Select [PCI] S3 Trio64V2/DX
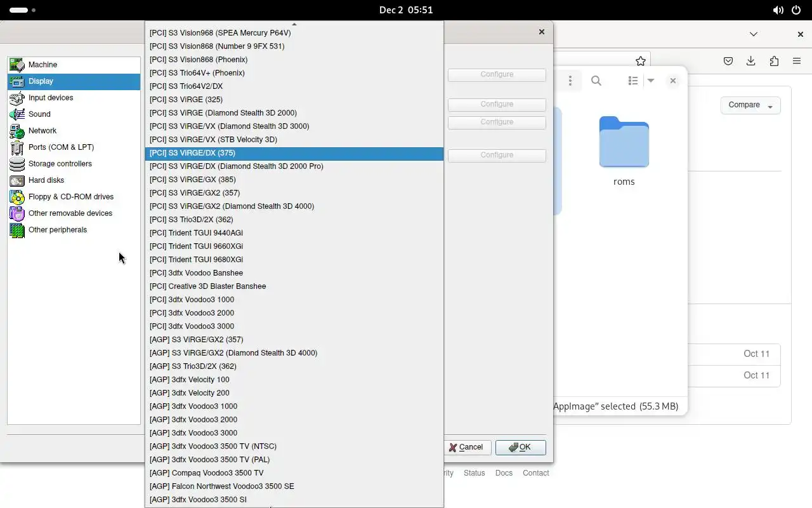The height and width of the screenshot is (508, 812). coord(294,86)
